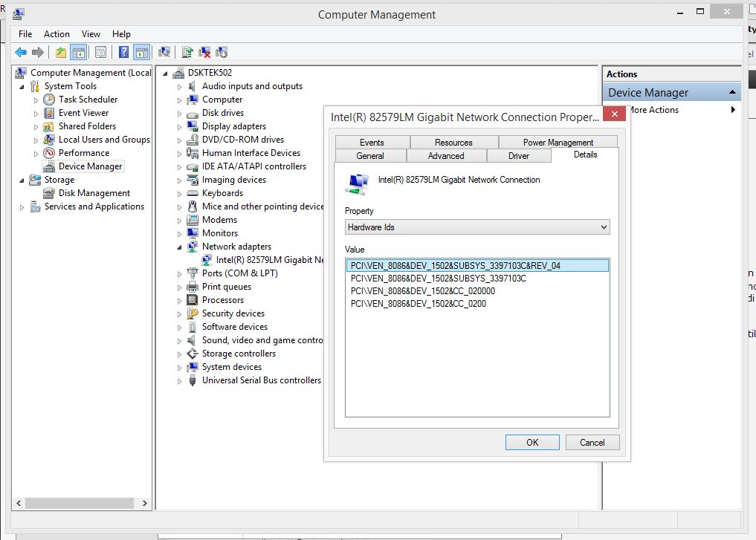Select hardware ID ending in SUBSYS_3397103C
This screenshot has height=540, width=756.
[x=477, y=279]
